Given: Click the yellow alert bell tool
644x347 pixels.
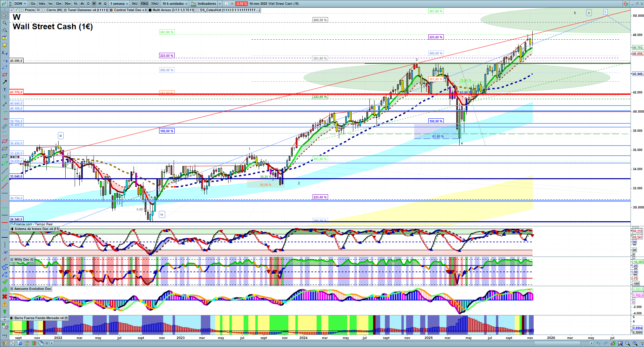Looking at the screenshot, I should point(5,45).
